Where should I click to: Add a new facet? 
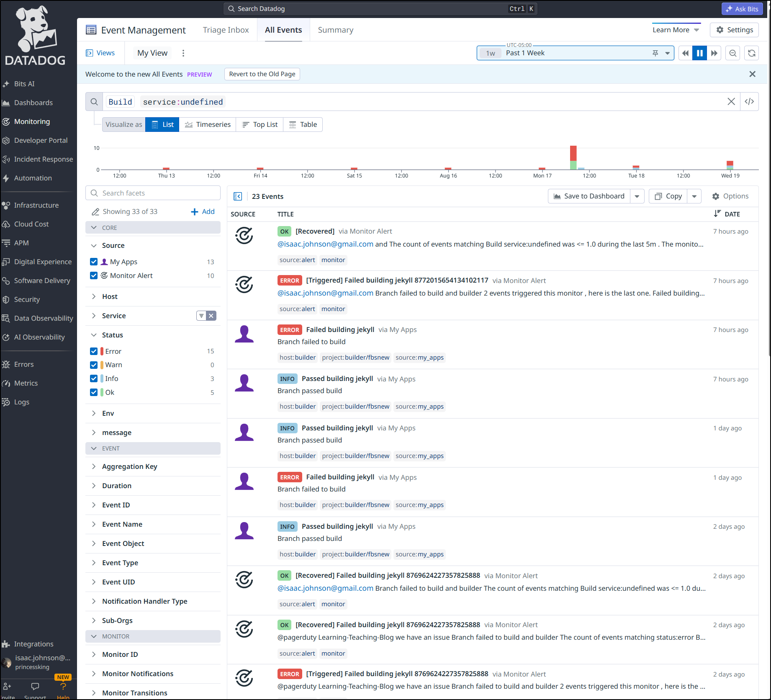click(203, 212)
